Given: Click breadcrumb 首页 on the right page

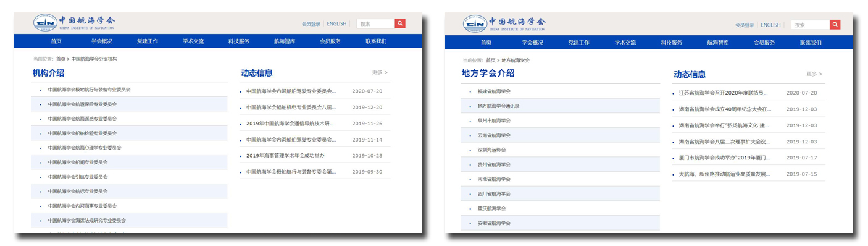Looking at the screenshot, I should click(x=491, y=61).
